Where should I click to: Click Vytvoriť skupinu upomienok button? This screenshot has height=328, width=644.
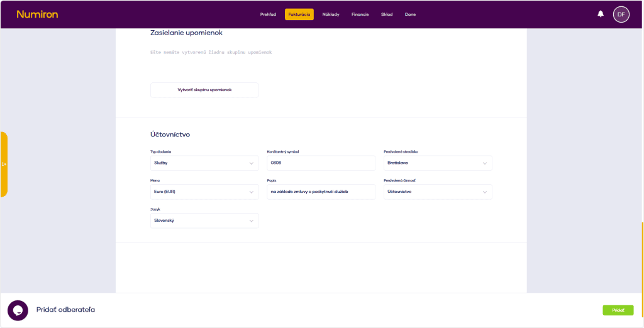click(x=204, y=90)
